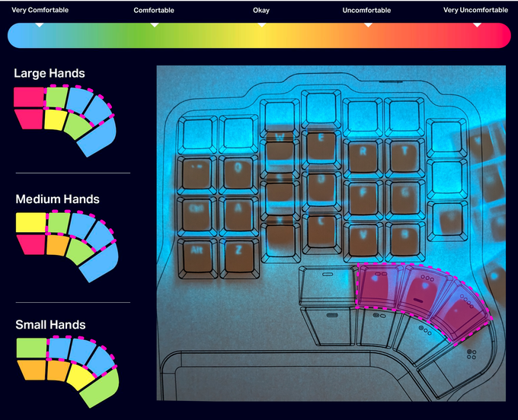Screen dimensions: 518x420
Task: Click the Okay marker on the gradient bar
Action: pyautogui.click(x=261, y=25)
